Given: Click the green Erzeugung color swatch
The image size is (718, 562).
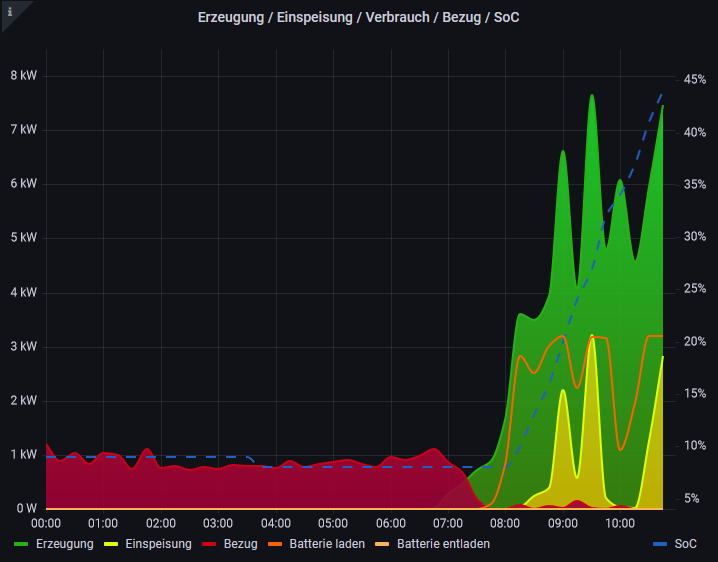Looking at the screenshot, I should click(21, 544).
